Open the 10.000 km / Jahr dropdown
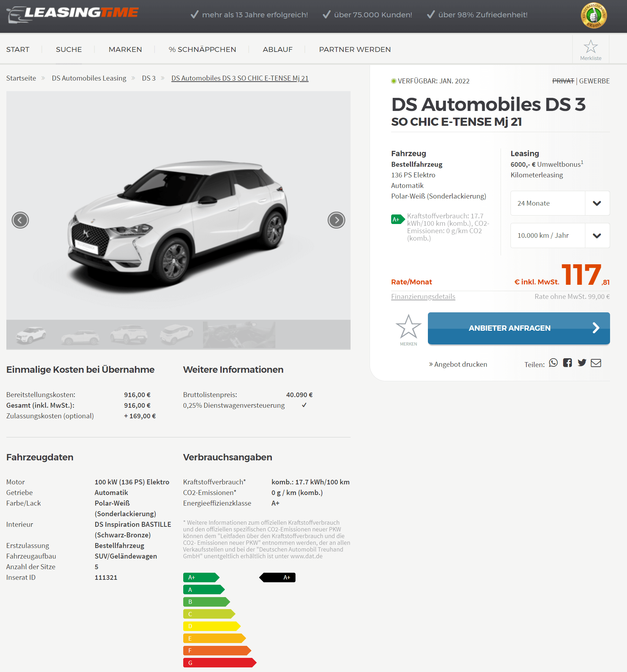The height and width of the screenshot is (672, 627). (x=560, y=235)
